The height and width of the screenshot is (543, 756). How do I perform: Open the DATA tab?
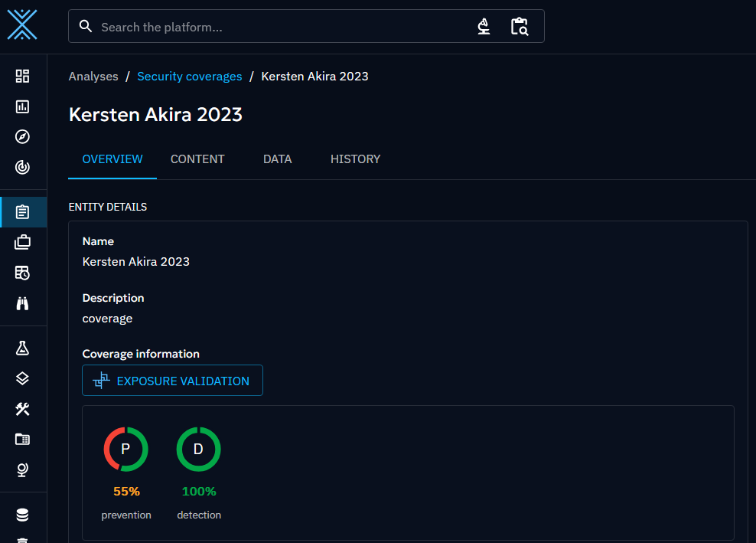(x=277, y=159)
